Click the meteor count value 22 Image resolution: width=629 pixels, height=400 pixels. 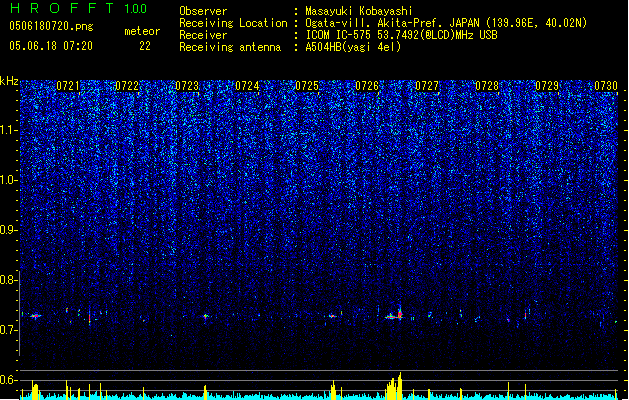(x=145, y=46)
